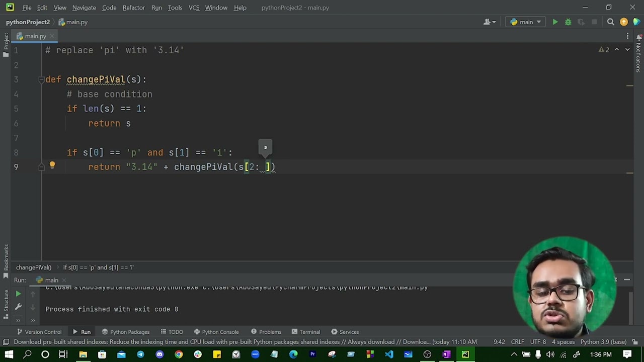The width and height of the screenshot is (644, 362).
Task: Open Python 3.9 interpreter selector
Action: (603, 342)
